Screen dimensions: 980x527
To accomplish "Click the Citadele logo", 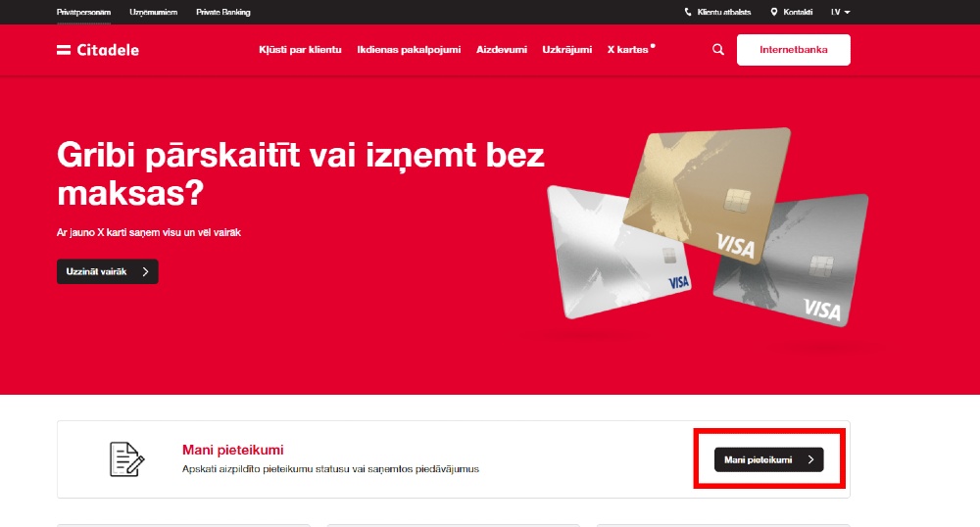I will pos(97,50).
